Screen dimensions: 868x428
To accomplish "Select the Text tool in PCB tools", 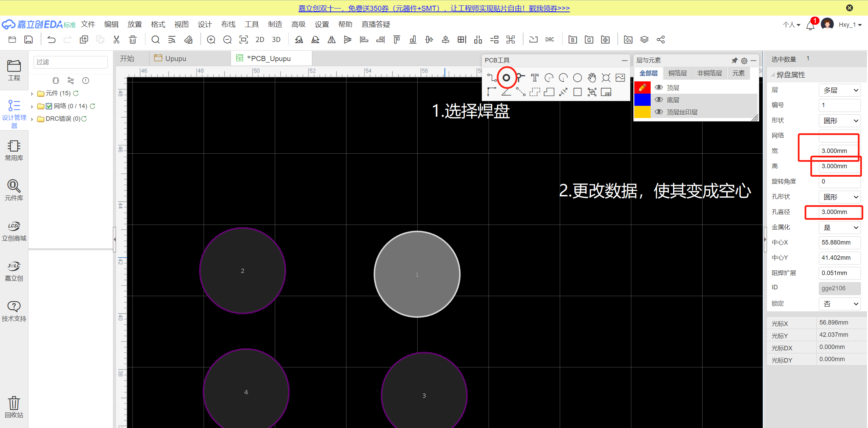I will coord(535,78).
